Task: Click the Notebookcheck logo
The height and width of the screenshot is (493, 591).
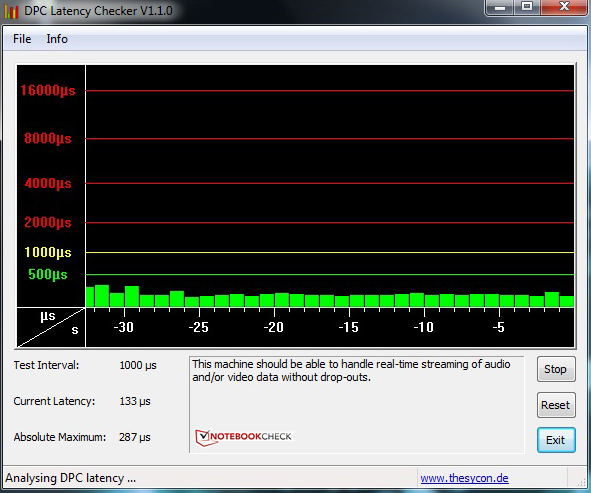Action: [243, 437]
